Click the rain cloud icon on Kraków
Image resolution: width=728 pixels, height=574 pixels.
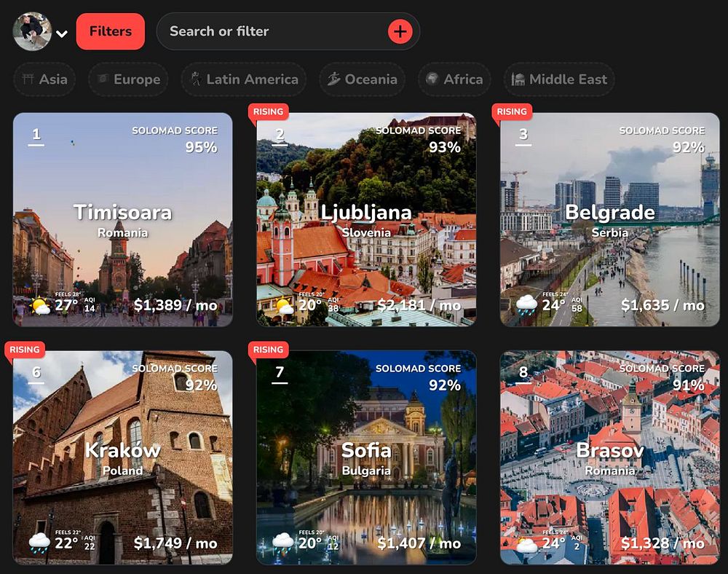[39, 543]
